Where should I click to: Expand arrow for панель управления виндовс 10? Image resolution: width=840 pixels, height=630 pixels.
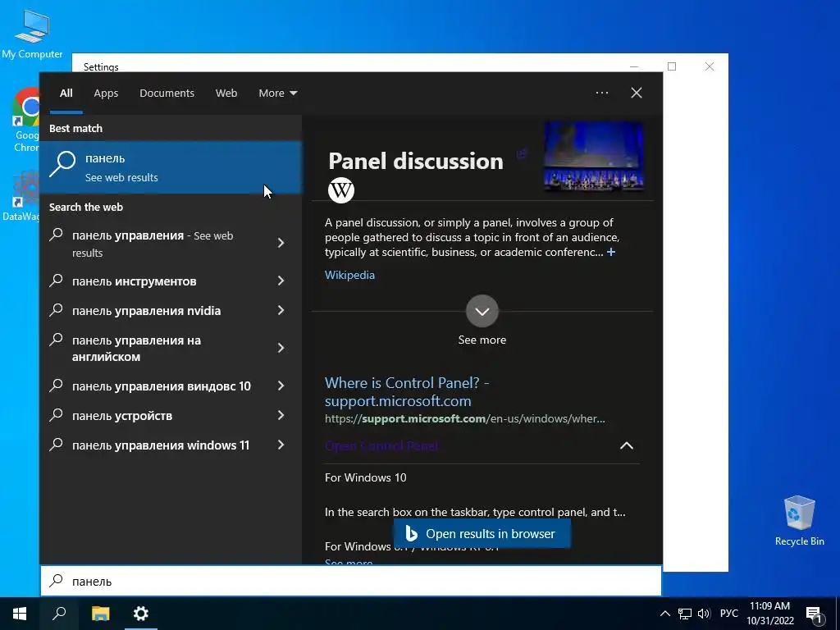(281, 386)
